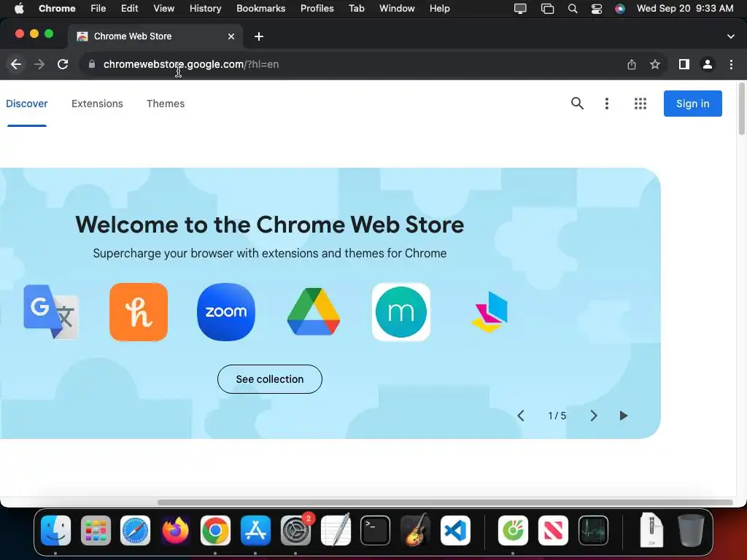Open the Help menu
Viewport: 747px width, 560px height.
tap(439, 8)
